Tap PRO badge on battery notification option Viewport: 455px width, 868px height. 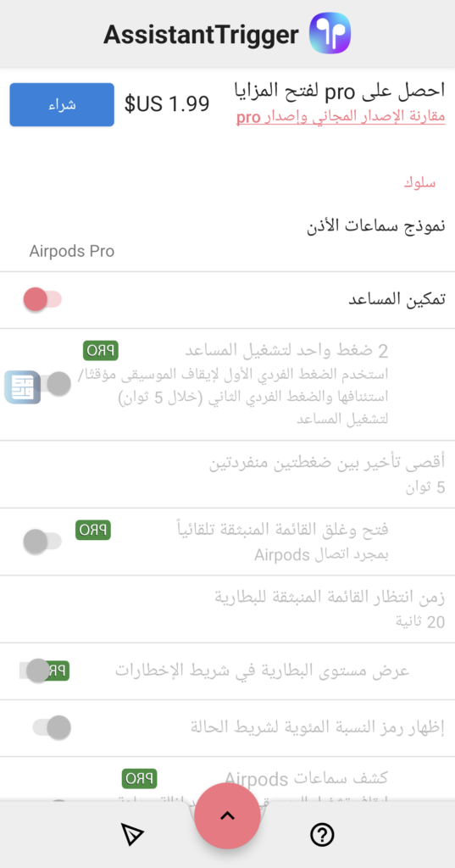54,671
